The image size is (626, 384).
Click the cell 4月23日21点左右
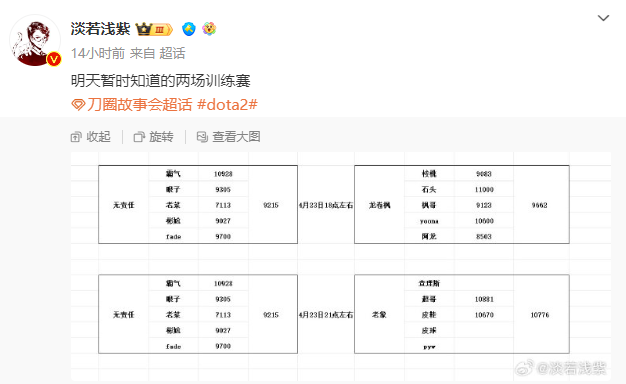tap(326, 315)
